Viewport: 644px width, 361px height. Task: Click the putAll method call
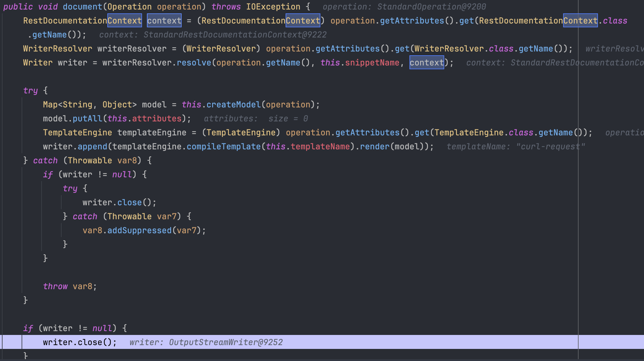pyautogui.click(x=87, y=119)
